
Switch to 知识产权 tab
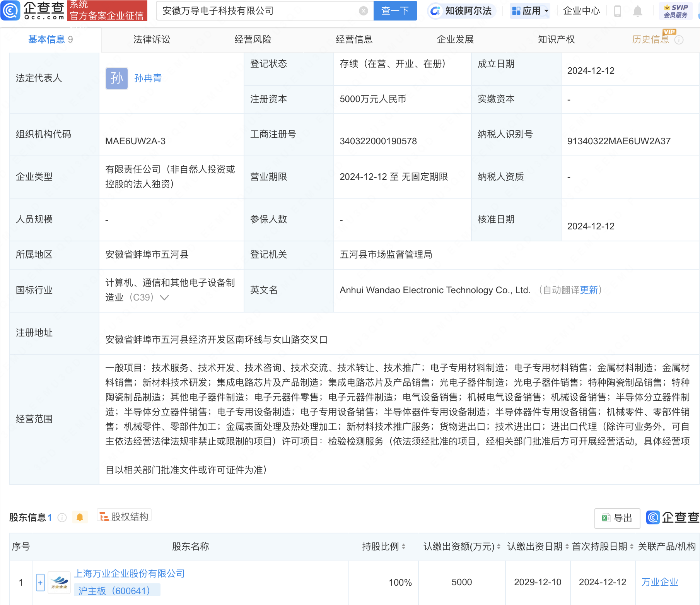coord(556,39)
